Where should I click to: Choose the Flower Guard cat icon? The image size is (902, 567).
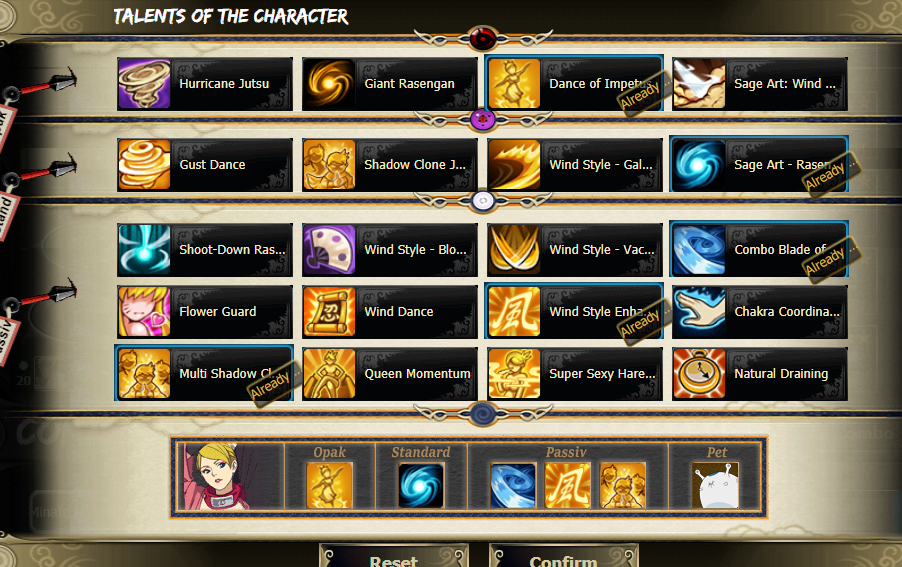[x=144, y=312]
